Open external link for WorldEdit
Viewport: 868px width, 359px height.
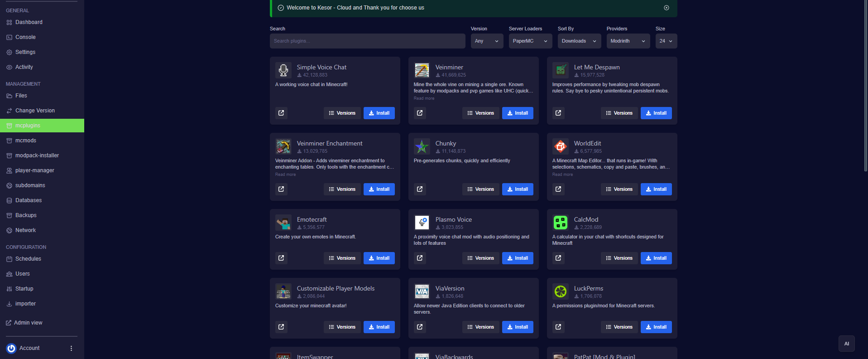(x=558, y=189)
